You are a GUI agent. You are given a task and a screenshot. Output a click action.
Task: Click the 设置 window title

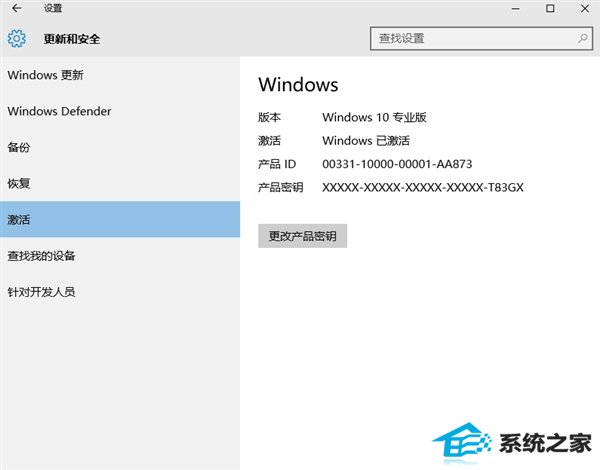point(53,8)
